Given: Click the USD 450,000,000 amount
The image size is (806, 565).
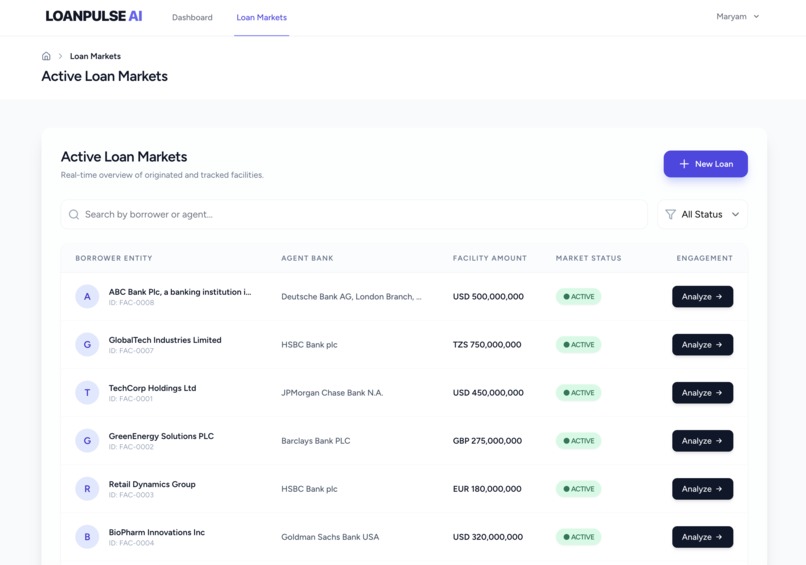Looking at the screenshot, I should click(x=488, y=393).
